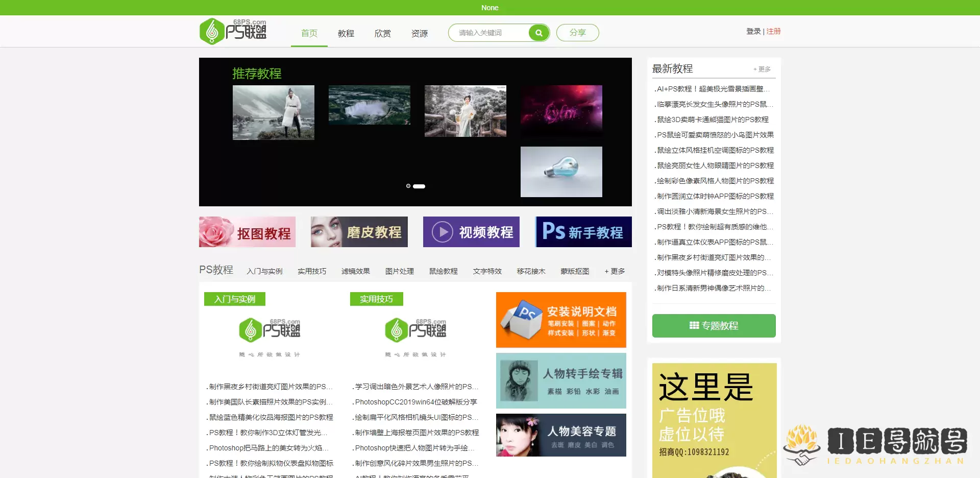Select the 68PS 联盟 site logo
Screen dimensions: 980x478
[x=233, y=31]
